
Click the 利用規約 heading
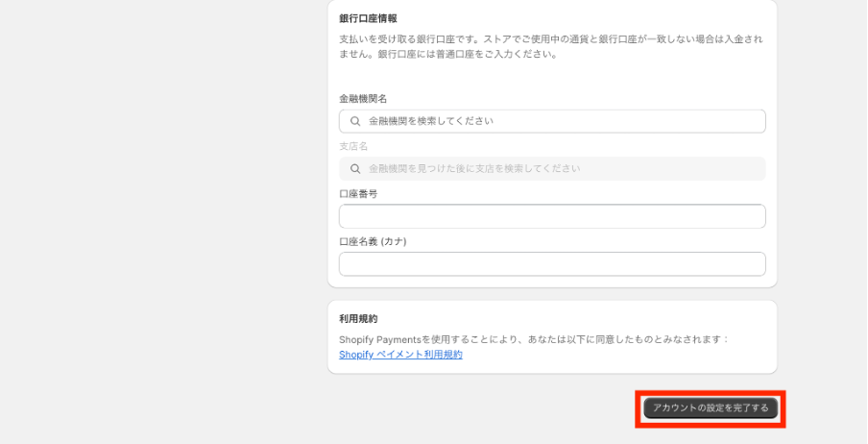[358, 319]
